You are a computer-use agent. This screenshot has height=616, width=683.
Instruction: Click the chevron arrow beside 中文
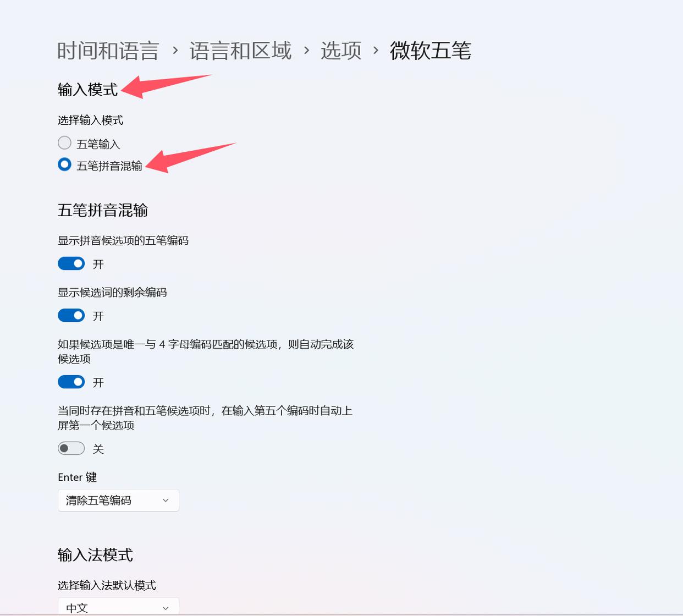(166, 608)
